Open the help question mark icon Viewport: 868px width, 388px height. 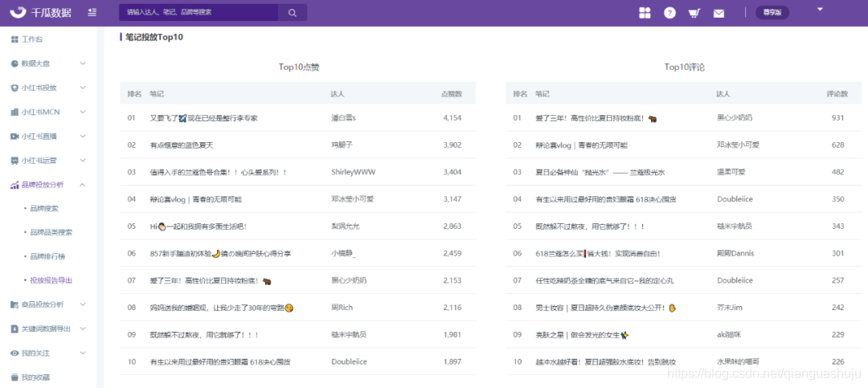(669, 13)
